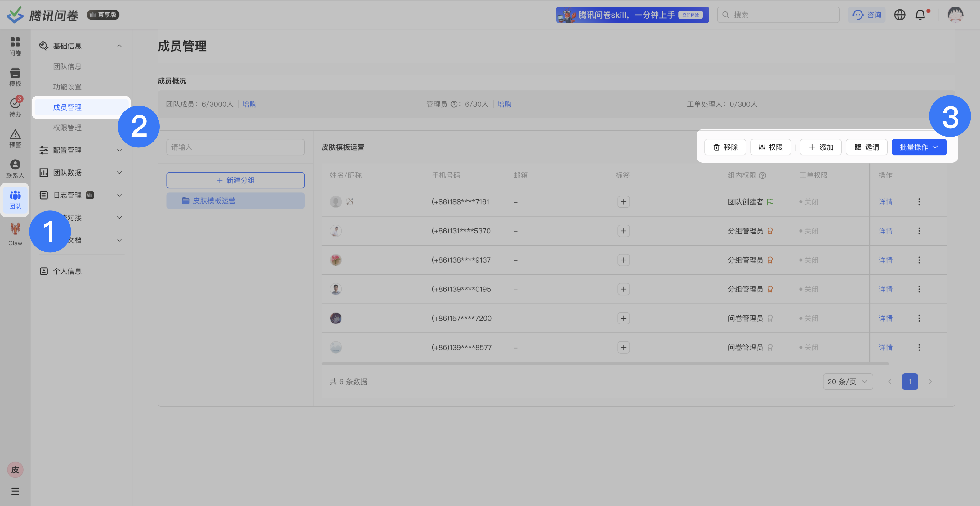Open more actions for member 188****7161
Image resolution: width=980 pixels, height=506 pixels.
[919, 202]
